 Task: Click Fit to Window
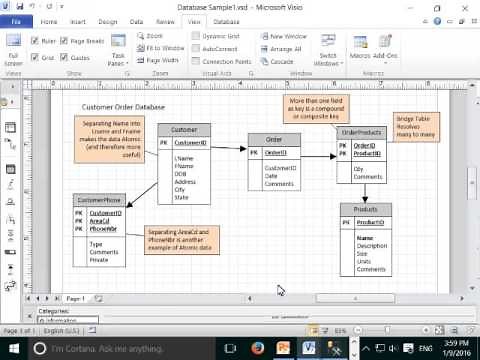[x=160, y=48]
